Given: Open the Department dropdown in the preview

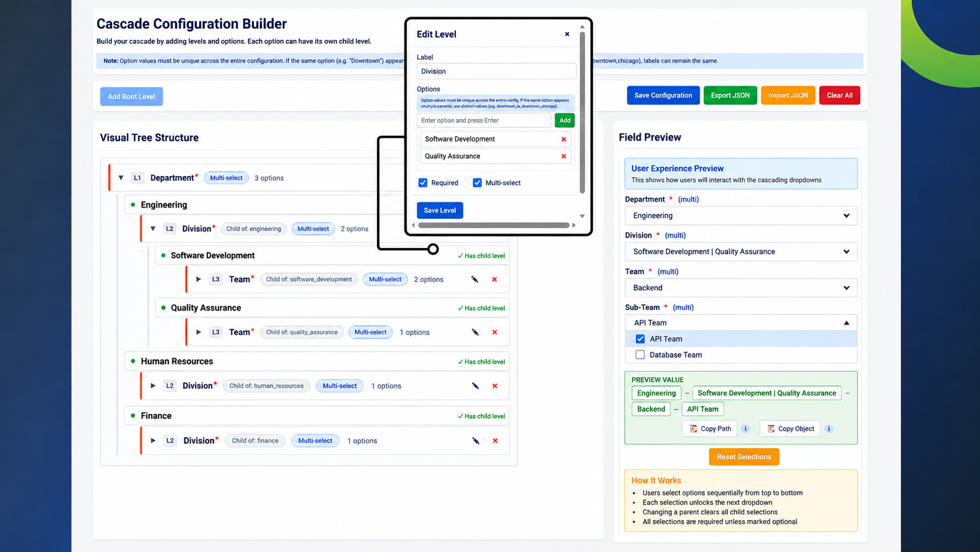Looking at the screenshot, I should tap(741, 216).
